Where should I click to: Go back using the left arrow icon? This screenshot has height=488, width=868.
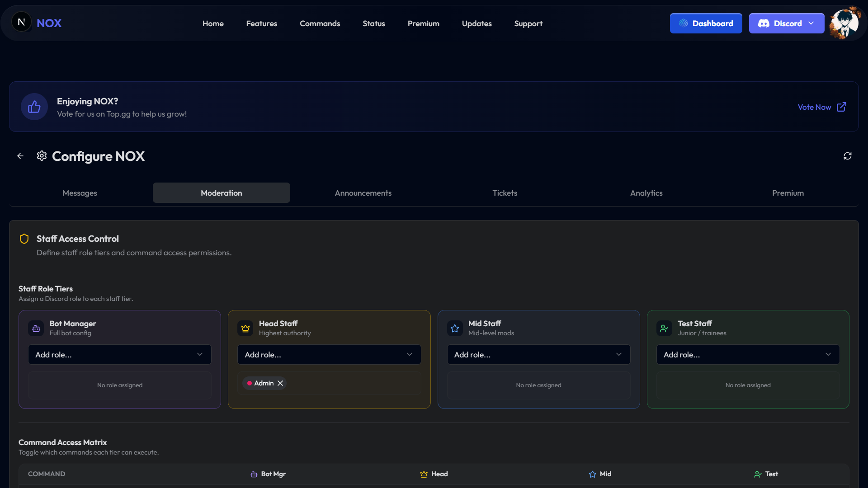pyautogui.click(x=20, y=156)
